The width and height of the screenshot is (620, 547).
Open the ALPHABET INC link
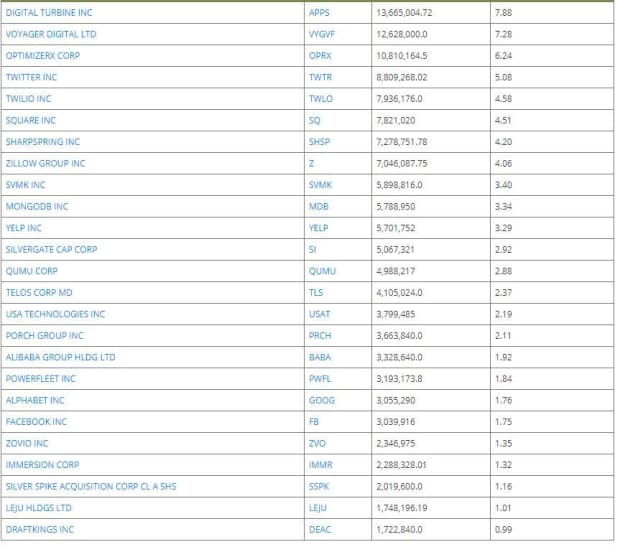point(35,401)
